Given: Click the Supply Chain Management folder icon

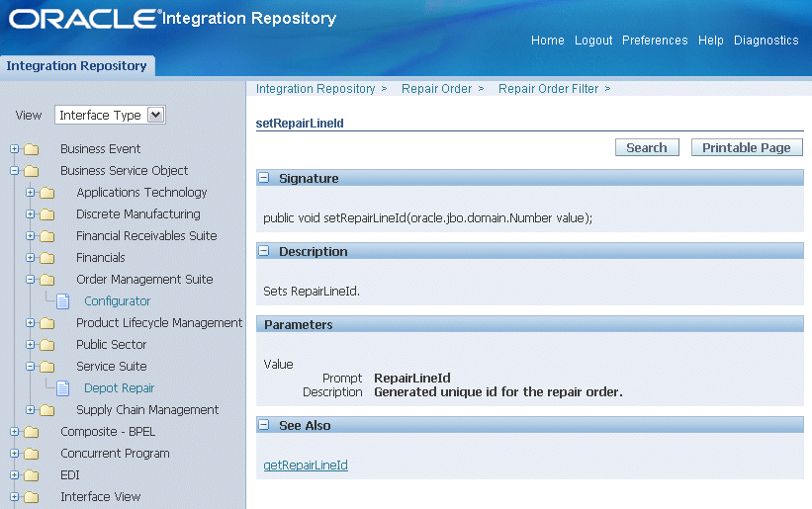Looking at the screenshot, I should tap(47, 410).
